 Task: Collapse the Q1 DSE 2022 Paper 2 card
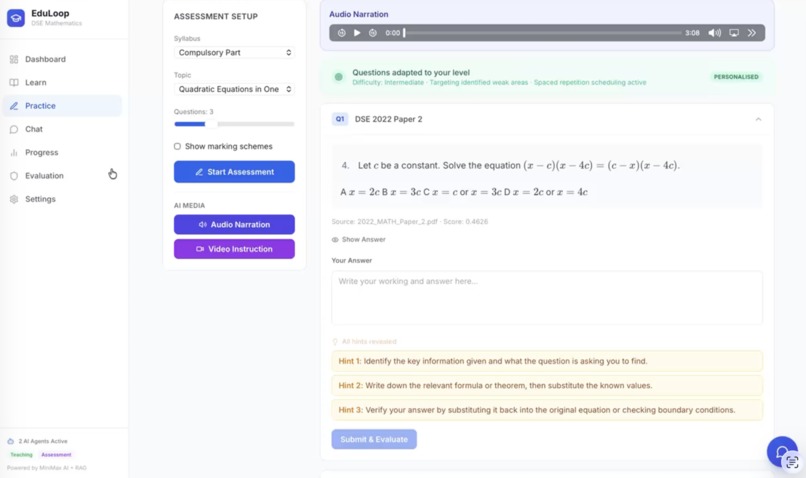click(758, 119)
